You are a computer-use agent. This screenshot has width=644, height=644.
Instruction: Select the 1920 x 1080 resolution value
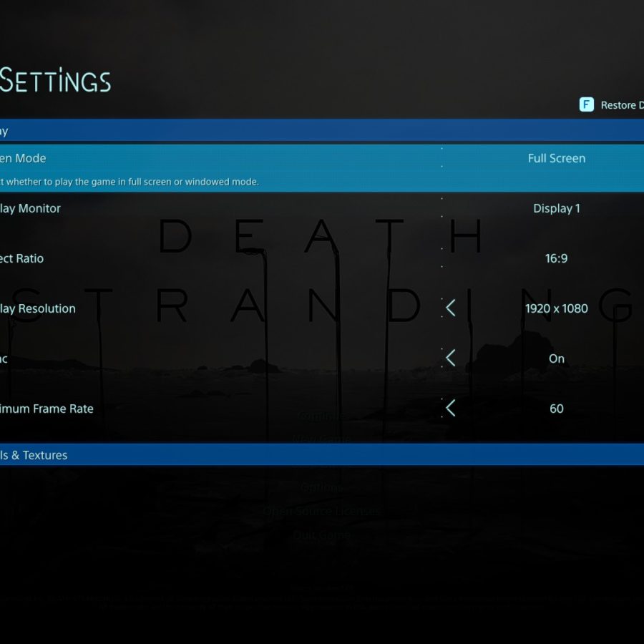(557, 308)
